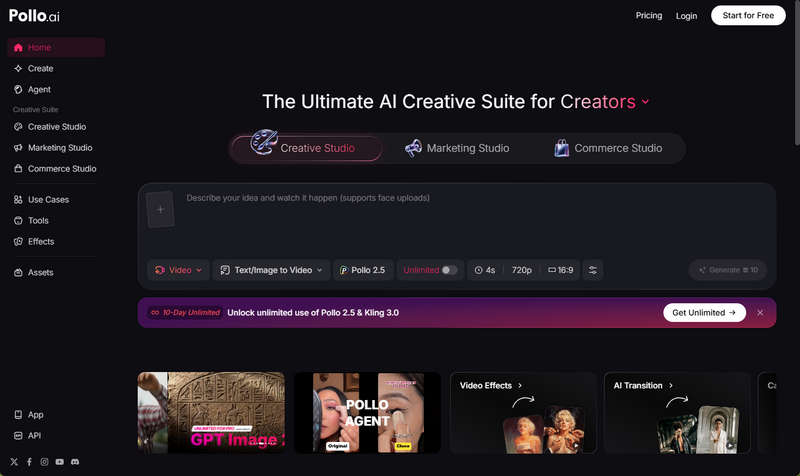Toggle the Unlimited switch
The width and height of the screenshot is (800, 476).
tap(449, 270)
